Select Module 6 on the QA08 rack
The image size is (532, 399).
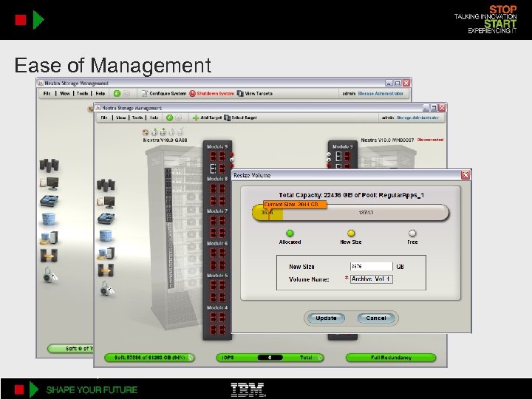coord(217,256)
